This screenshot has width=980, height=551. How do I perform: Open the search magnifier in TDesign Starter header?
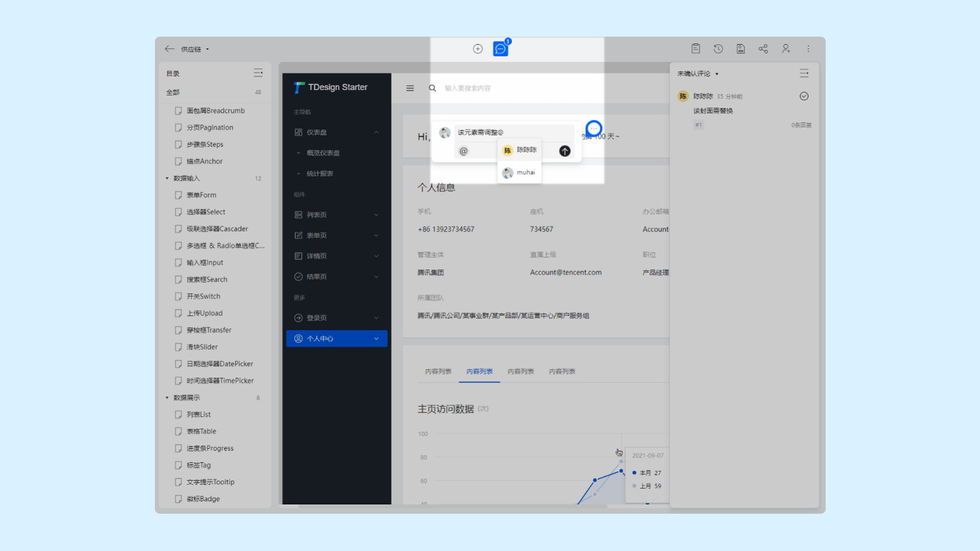pos(432,88)
